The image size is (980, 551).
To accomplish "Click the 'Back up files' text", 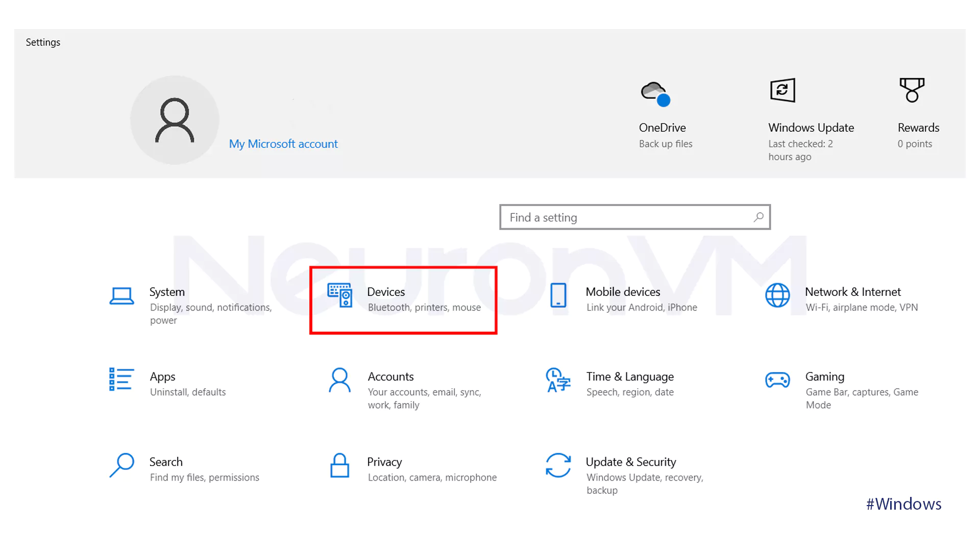I will (666, 144).
